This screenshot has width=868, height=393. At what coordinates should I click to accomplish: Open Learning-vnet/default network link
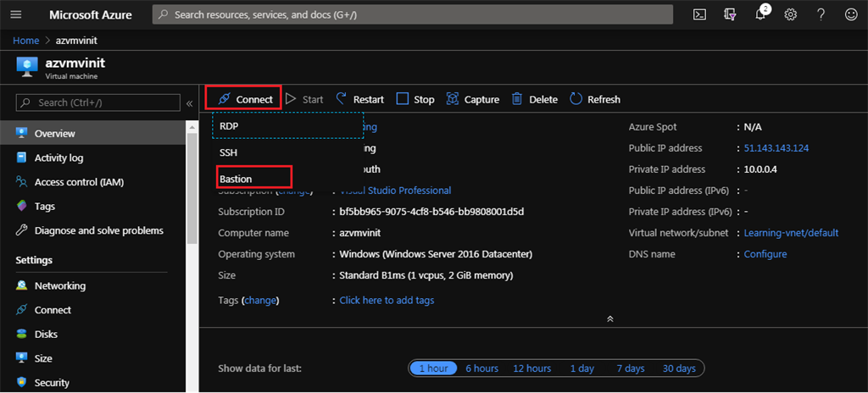[791, 232]
